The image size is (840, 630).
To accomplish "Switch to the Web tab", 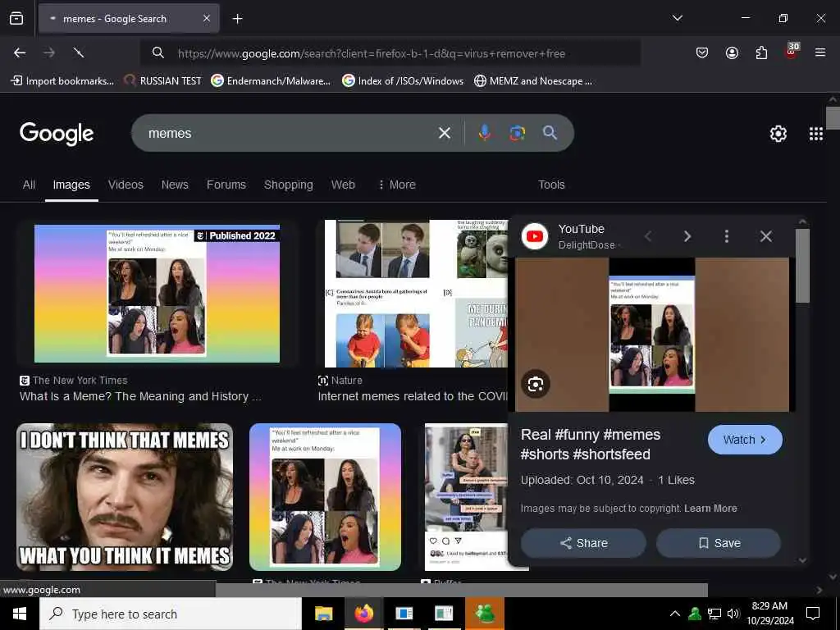I will coord(343,185).
